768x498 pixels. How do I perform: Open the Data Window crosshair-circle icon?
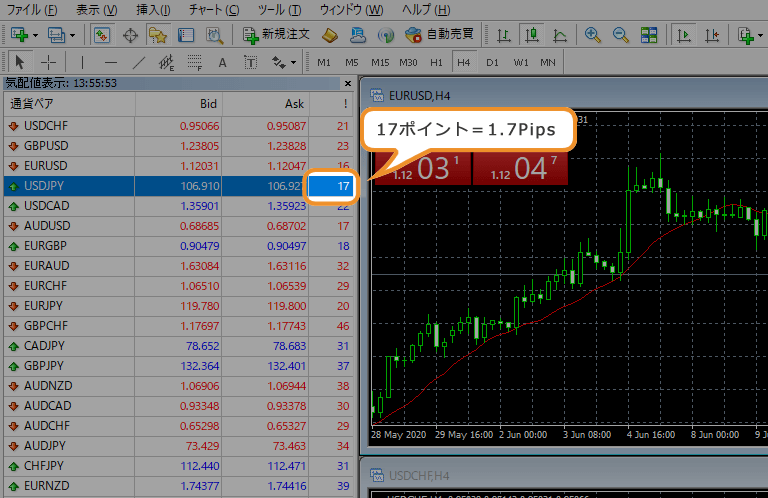pyautogui.click(x=130, y=35)
